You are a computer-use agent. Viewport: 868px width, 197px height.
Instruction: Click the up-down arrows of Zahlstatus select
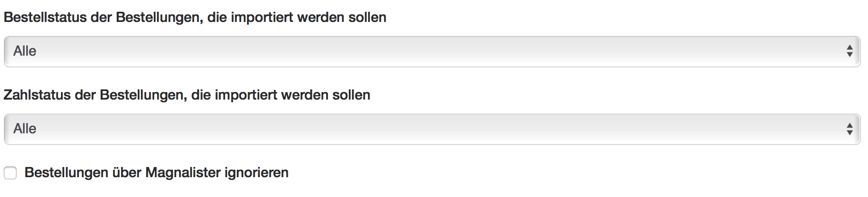(850, 129)
